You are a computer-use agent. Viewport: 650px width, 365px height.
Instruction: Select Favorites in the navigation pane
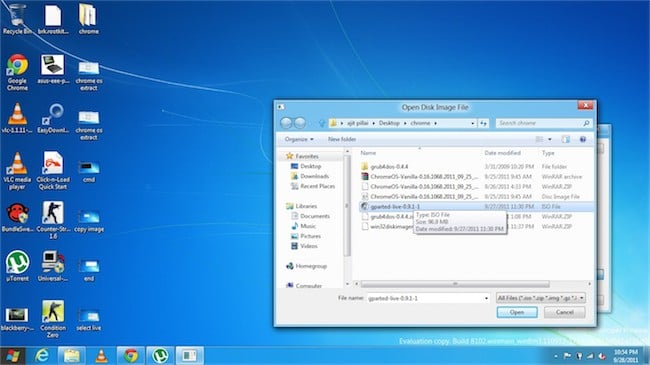(307, 156)
